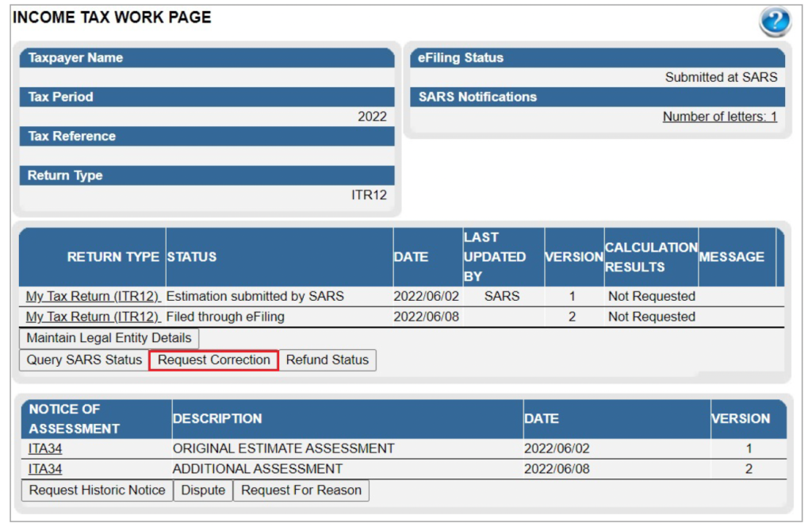Click the VERSION column header
Screen dimensions: 812x527
coord(574,256)
